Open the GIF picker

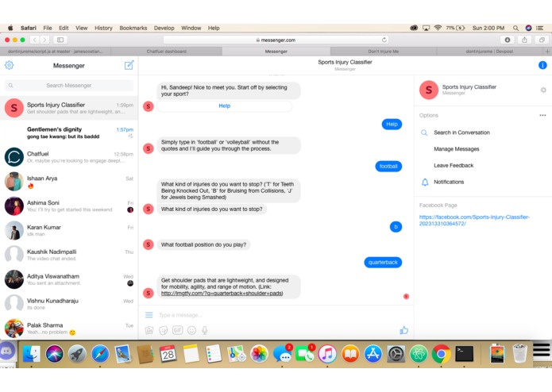coord(177,330)
